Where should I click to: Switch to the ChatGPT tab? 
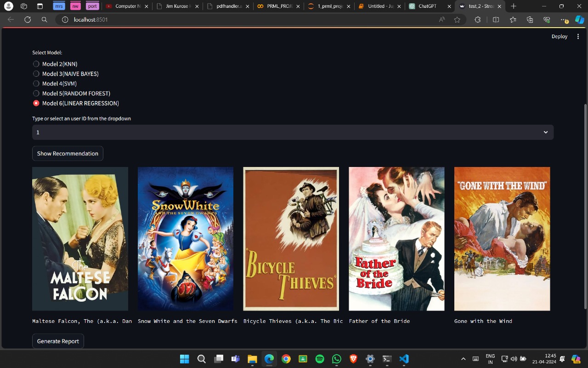pos(431,6)
